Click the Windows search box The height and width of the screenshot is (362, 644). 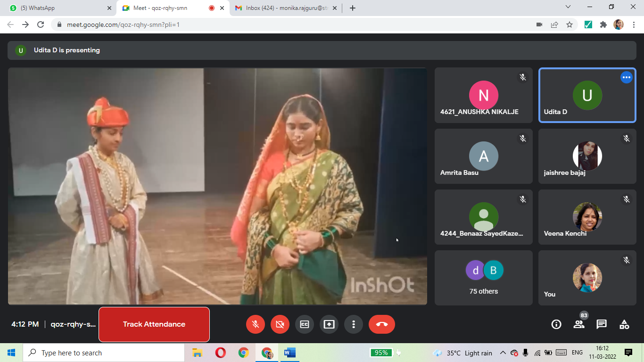(x=104, y=353)
